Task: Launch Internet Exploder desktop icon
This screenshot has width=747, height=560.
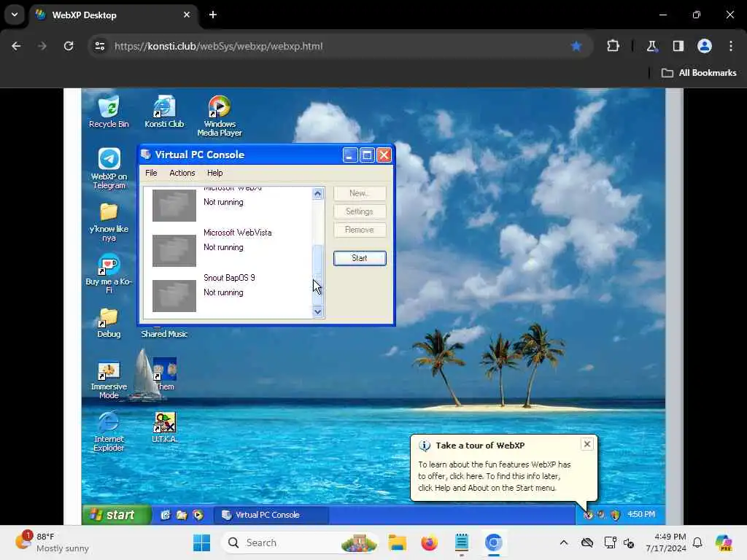Action: click(109, 431)
